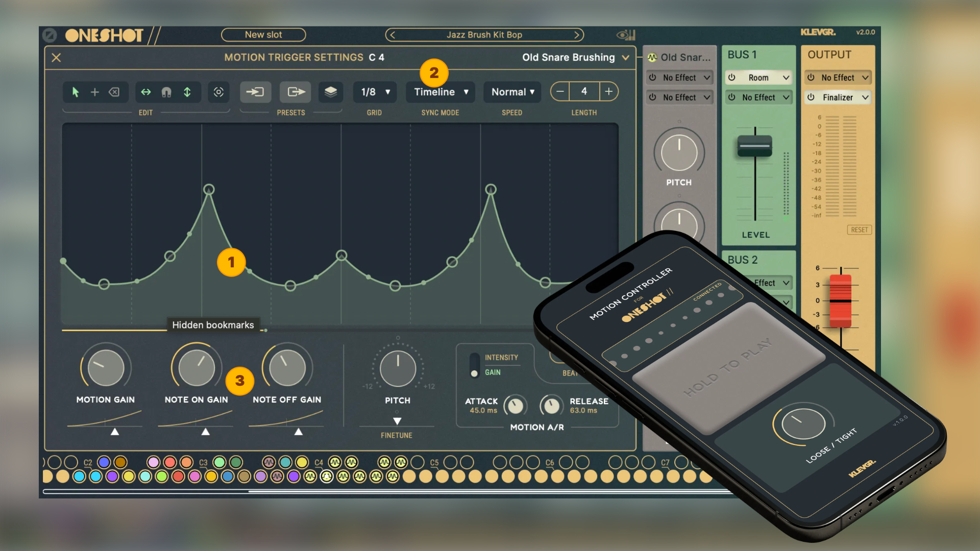Click the export preset icon
This screenshot has height=551, width=980.
(295, 92)
